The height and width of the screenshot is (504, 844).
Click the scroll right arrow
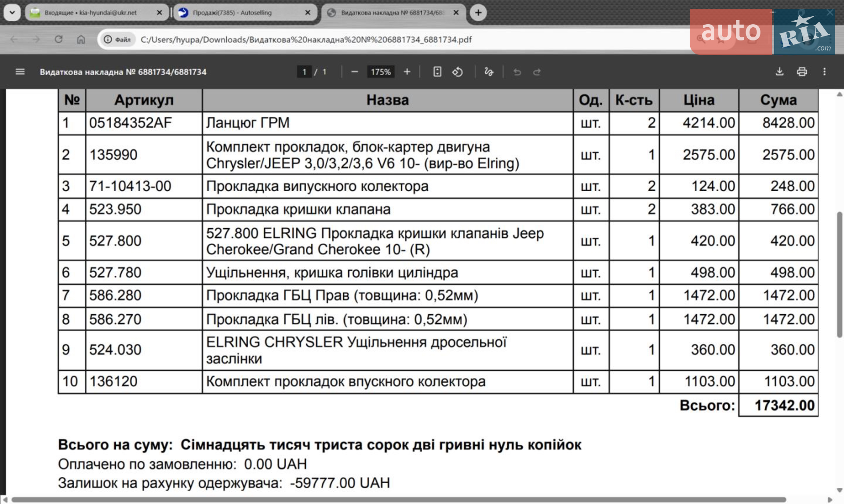point(830,500)
